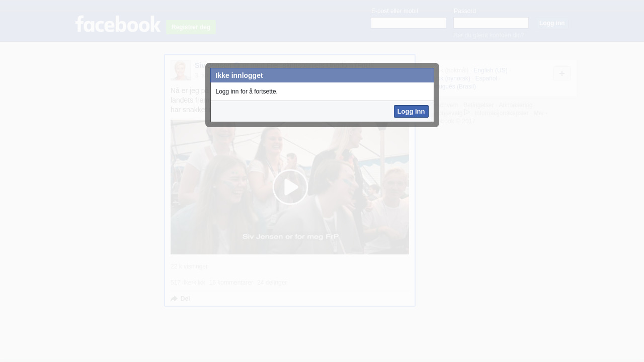Open the forgotten account link

[x=489, y=35]
